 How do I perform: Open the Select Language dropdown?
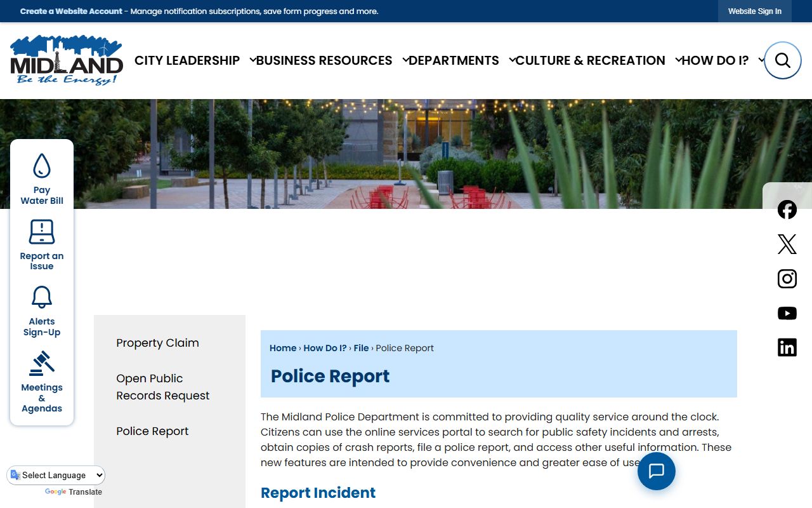tap(56, 475)
